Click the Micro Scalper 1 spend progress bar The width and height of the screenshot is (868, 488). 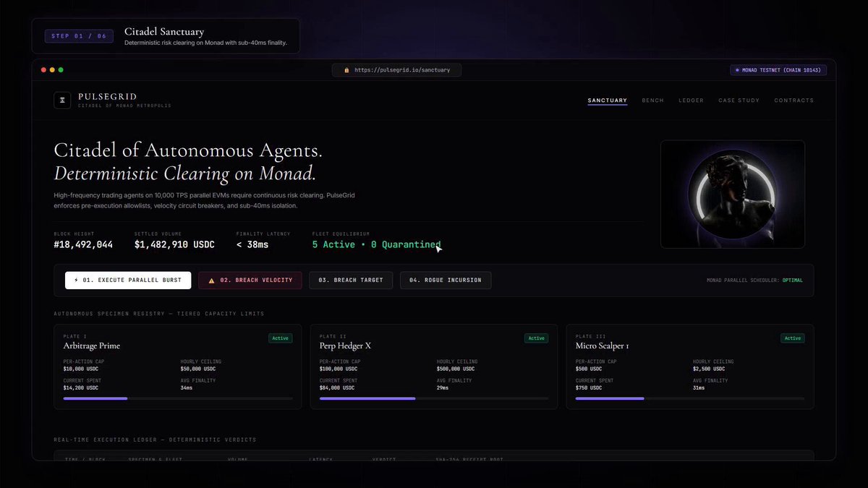click(690, 398)
